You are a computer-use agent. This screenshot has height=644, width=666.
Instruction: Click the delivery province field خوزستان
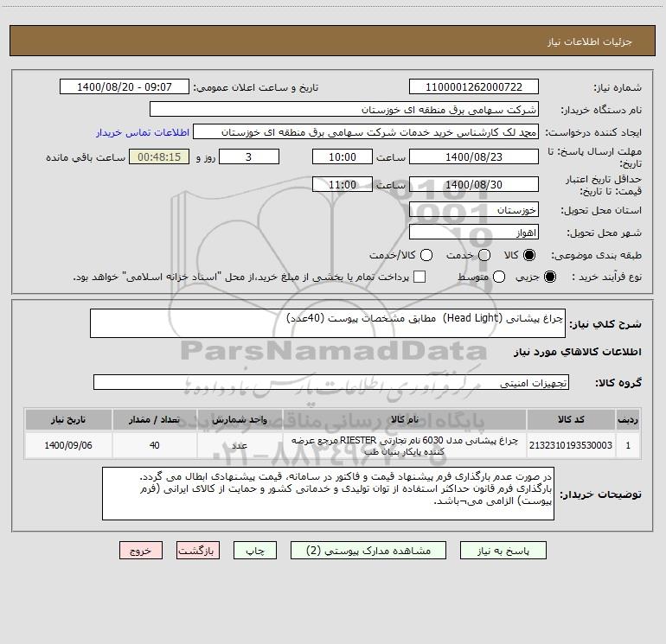[x=474, y=209]
